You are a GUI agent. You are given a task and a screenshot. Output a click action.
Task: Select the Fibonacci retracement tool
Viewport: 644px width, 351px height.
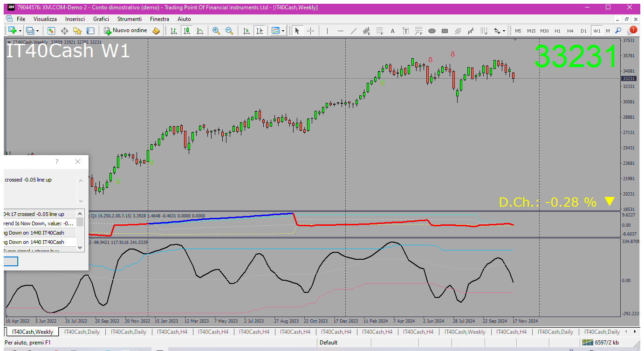click(x=379, y=31)
